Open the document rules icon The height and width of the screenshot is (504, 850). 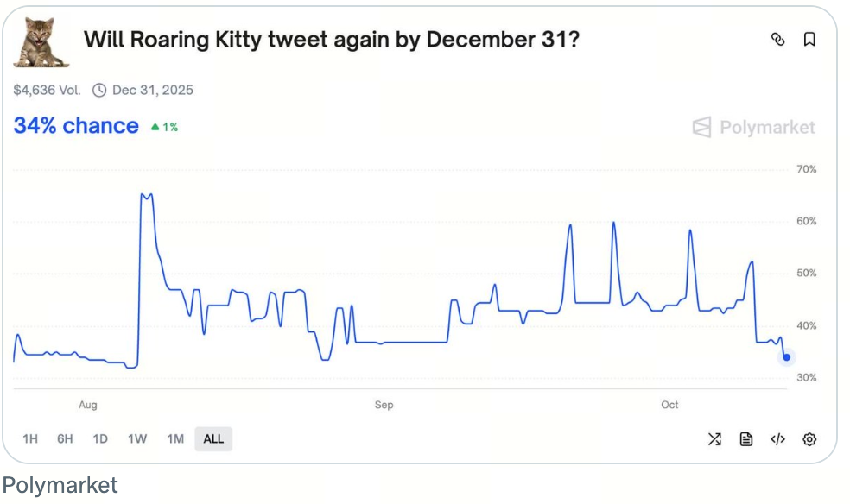(x=746, y=439)
